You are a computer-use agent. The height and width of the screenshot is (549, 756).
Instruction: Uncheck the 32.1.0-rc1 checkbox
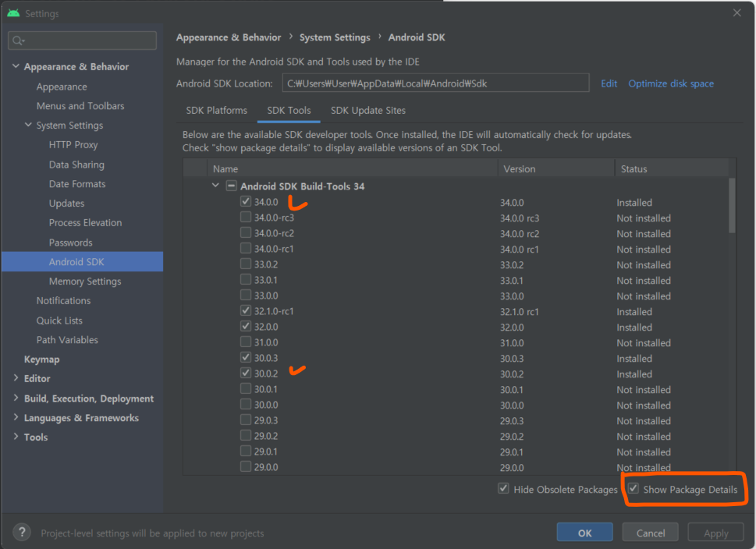[x=246, y=311]
